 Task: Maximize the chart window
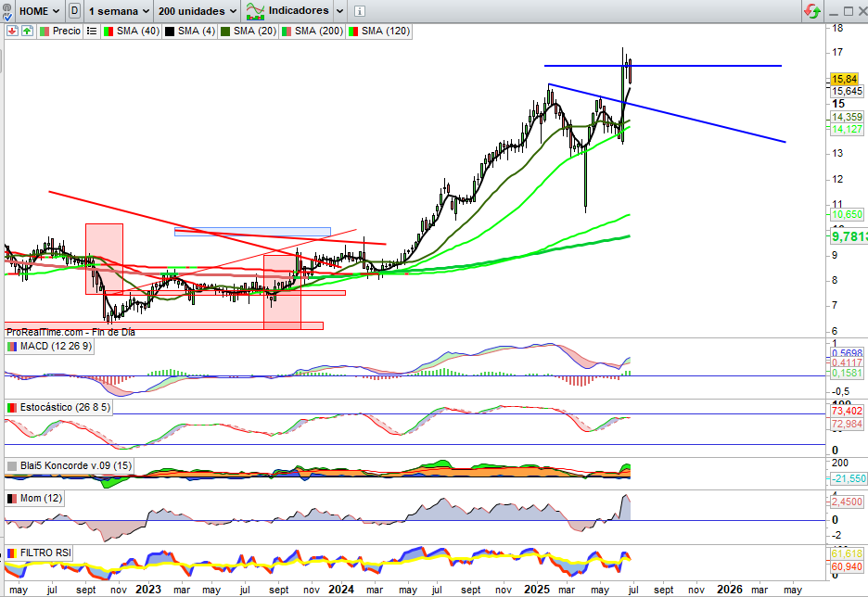tap(849, 11)
